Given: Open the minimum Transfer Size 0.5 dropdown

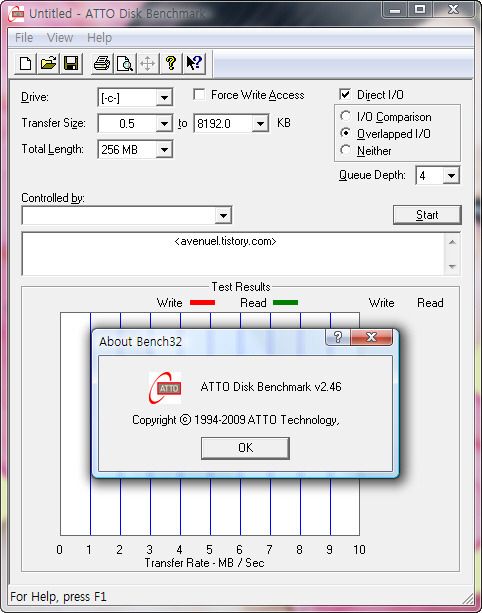Looking at the screenshot, I should (x=164, y=124).
